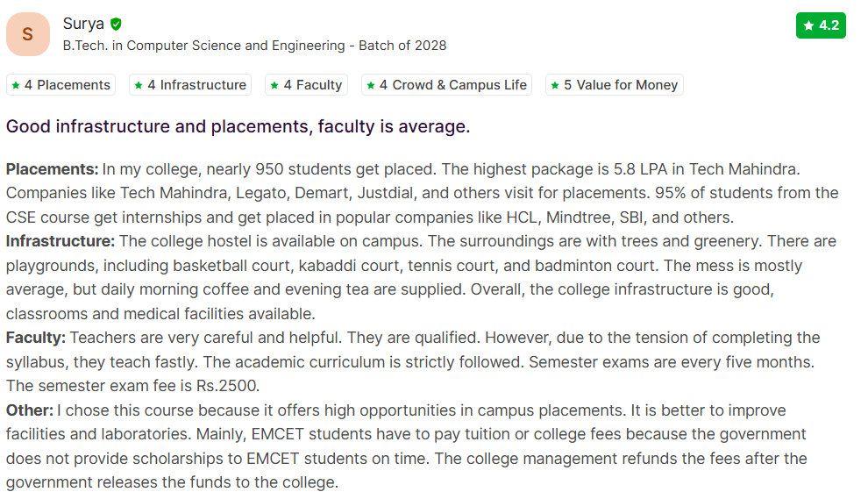Click the star in the Value for Money chip
This screenshot has width=868, height=499.
pyautogui.click(x=555, y=85)
